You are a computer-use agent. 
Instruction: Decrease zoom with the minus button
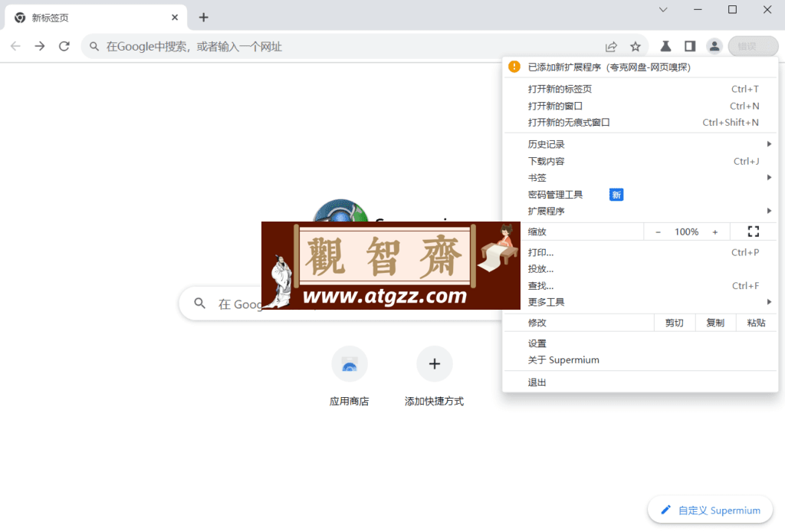coord(658,232)
